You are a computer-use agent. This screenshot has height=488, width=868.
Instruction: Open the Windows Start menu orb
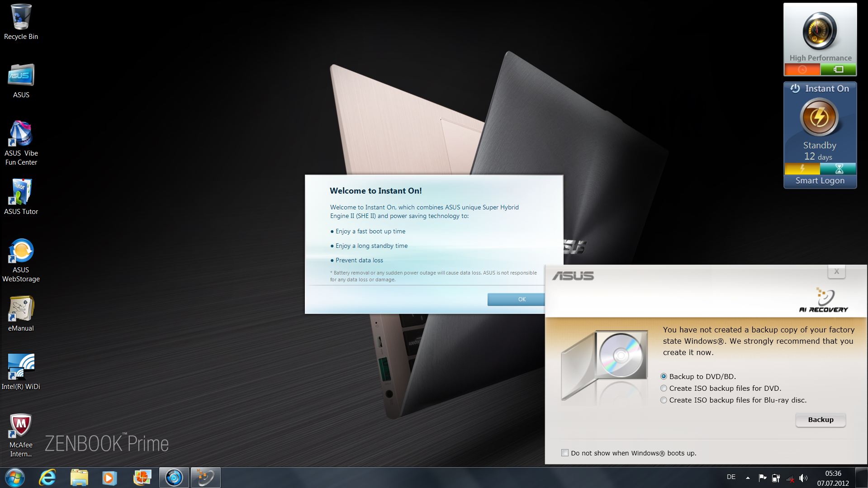(x=15, y=478)
